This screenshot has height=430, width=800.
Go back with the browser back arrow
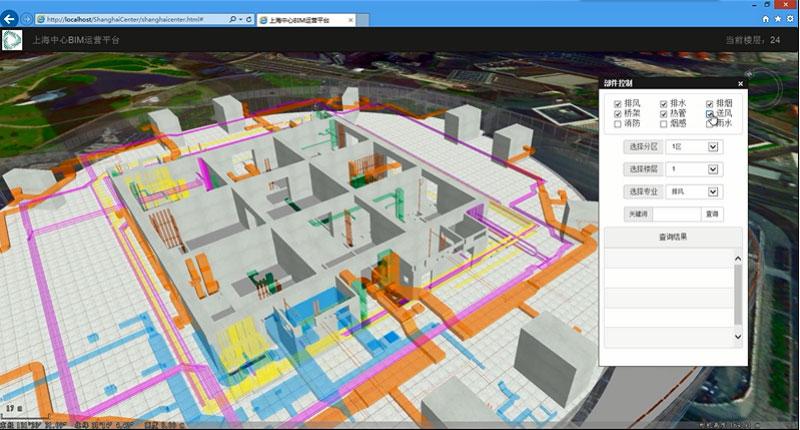click(10, 19)
